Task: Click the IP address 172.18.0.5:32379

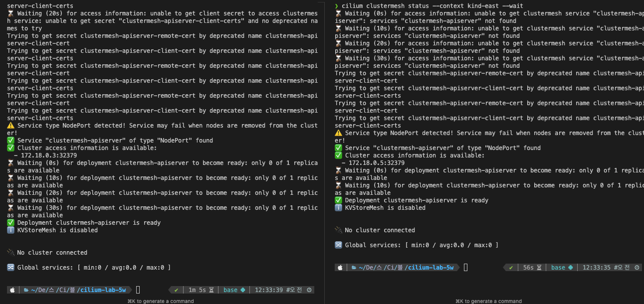Action: click(376, 163)
